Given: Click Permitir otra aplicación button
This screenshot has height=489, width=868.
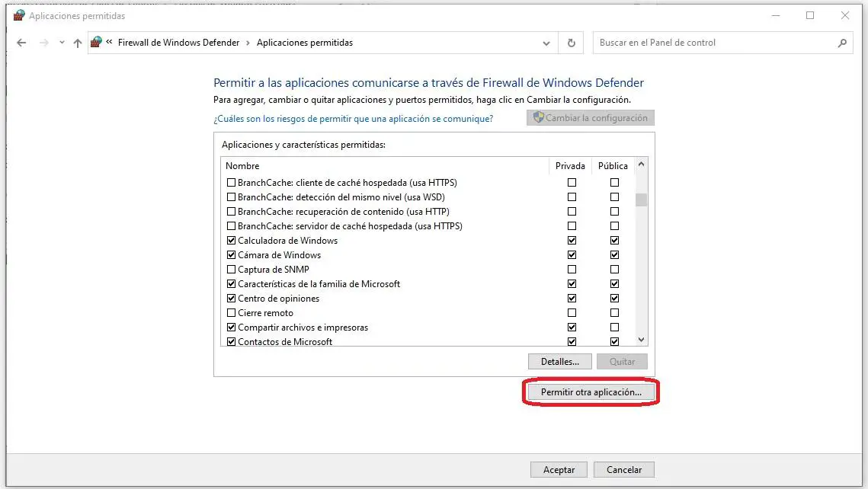Looking at the screenshot, I should pos(591,392).
